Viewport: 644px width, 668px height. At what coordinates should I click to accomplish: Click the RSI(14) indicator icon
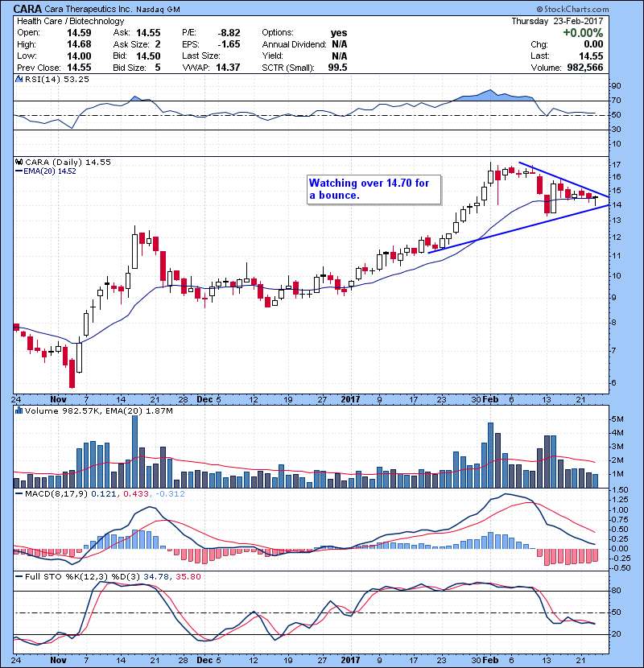(19, 79)
